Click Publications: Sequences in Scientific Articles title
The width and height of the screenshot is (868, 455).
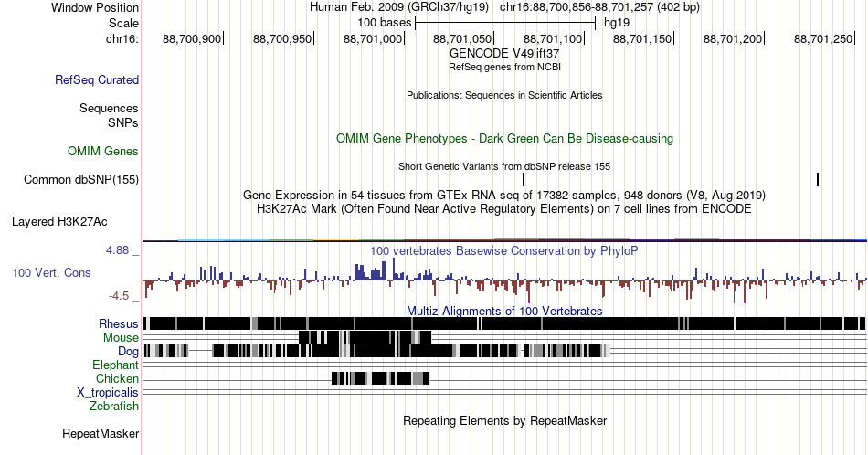click(x=504, y=95)
